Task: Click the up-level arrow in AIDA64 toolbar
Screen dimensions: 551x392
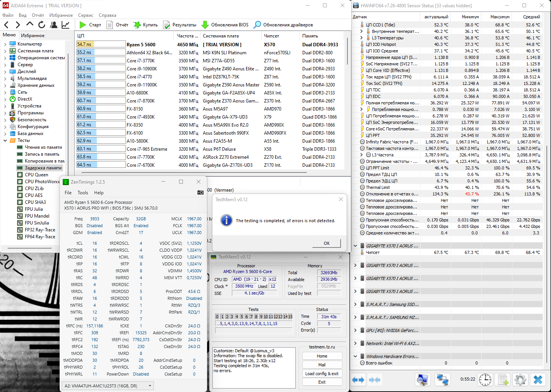Action: coord(29,25)
